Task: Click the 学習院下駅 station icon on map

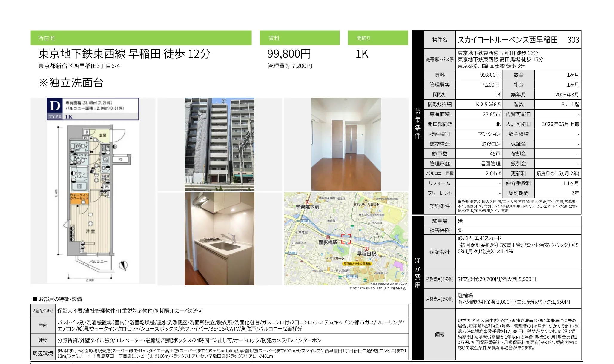Action: [x=307, y=202]
